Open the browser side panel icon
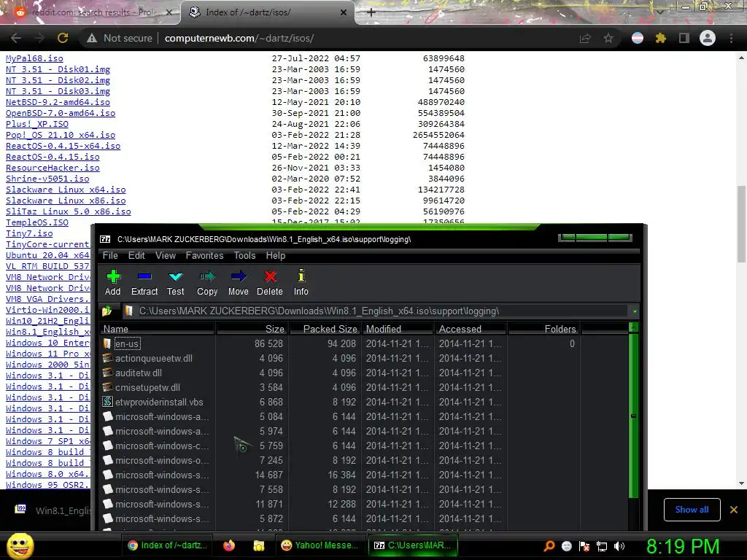Viewport: 747px width, 560px height. pos(684,38)
